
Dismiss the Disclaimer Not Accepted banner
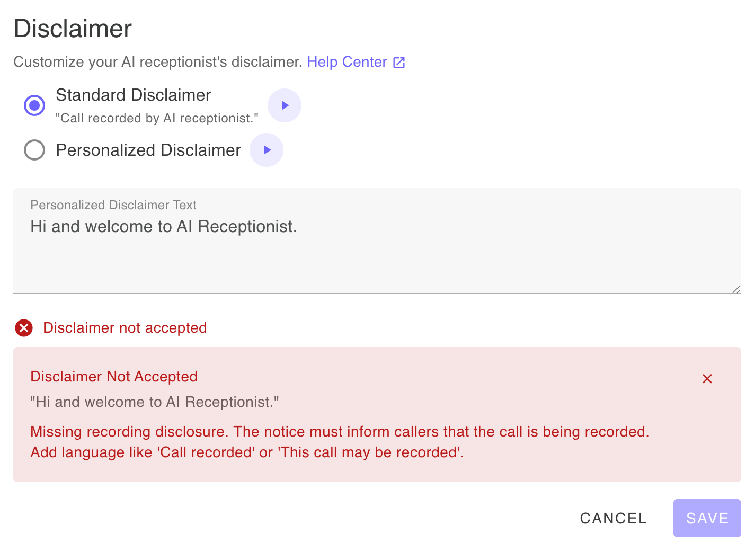tap(707, 378)
